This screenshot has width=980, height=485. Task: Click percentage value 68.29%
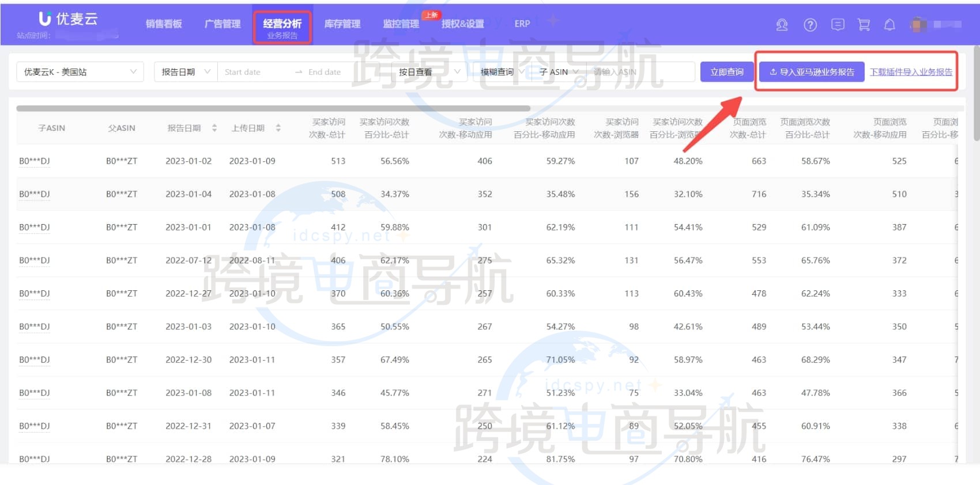816,359
